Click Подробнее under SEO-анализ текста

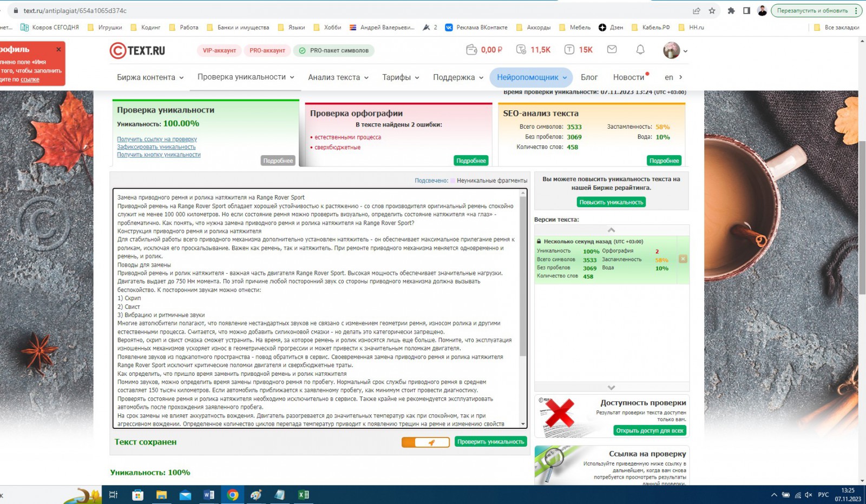[664, 161]
